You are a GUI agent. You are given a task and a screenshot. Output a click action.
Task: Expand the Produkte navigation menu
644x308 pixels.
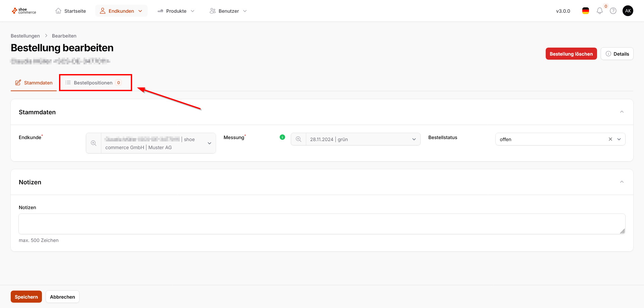point(176,11)
